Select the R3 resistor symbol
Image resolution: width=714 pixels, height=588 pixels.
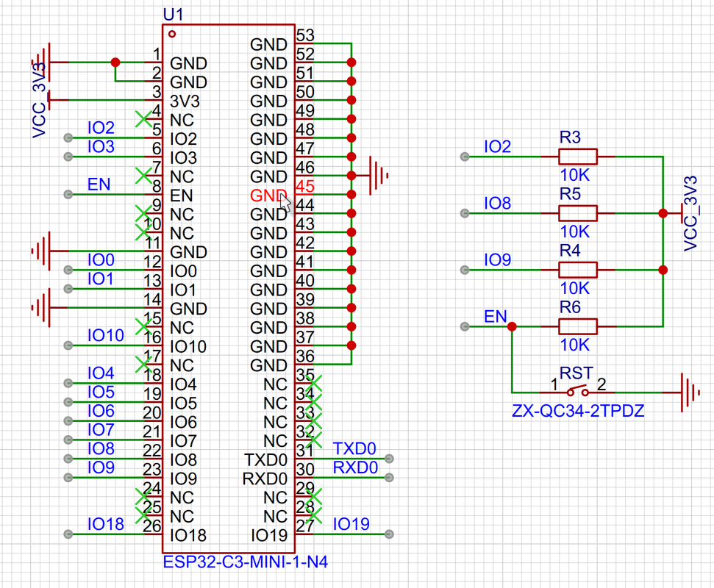(x=577, y=157)
